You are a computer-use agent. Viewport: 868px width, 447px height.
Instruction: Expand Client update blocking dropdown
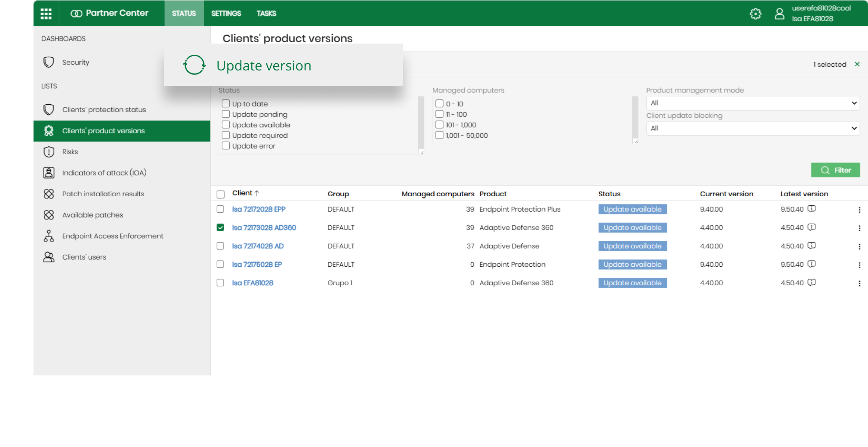click(x=753, y=129)
